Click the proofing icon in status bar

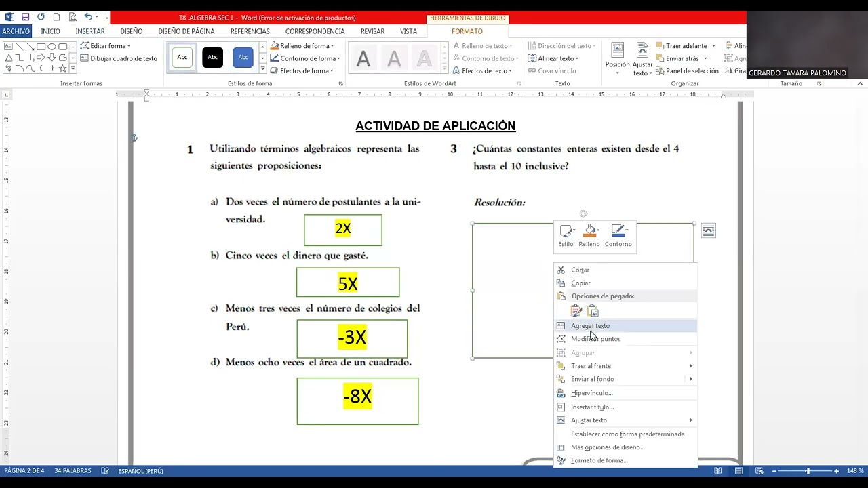(x=105, y=470)
